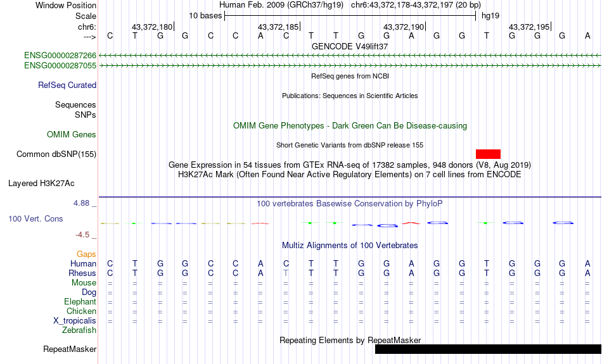602x364 pixels.
Task: Click the RepeatMasker track label
Action: pyautogui.click(x=70, y=349)
